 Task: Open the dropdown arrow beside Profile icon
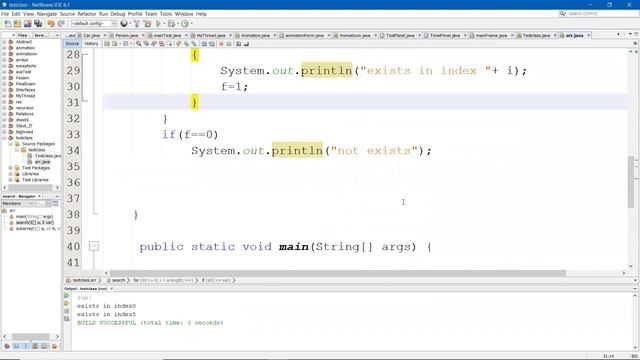[x=192, y=24]
